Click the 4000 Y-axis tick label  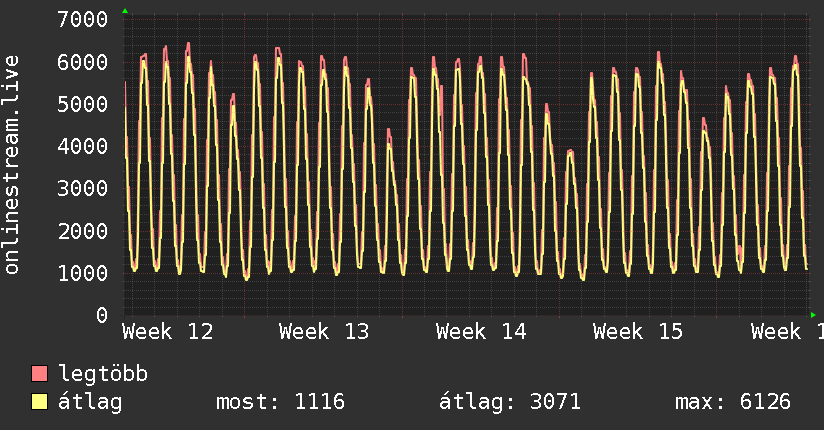click(x=82, y=147)
